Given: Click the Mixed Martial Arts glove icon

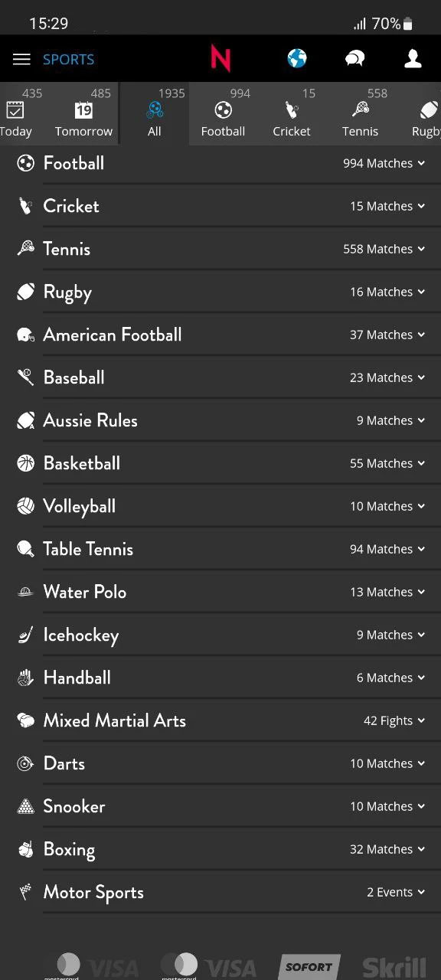Looking at the screenshot, I should [x=25, y=720].
